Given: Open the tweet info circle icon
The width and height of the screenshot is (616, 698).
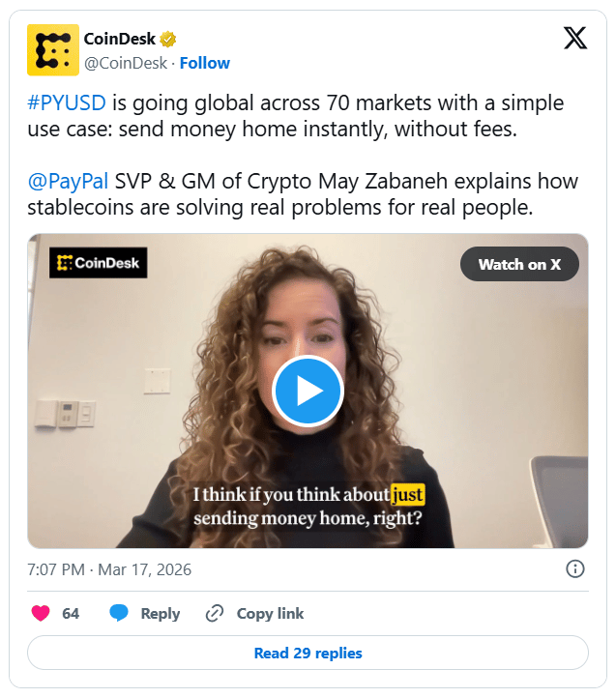Looking at the screenshot, I should point(574,568).
